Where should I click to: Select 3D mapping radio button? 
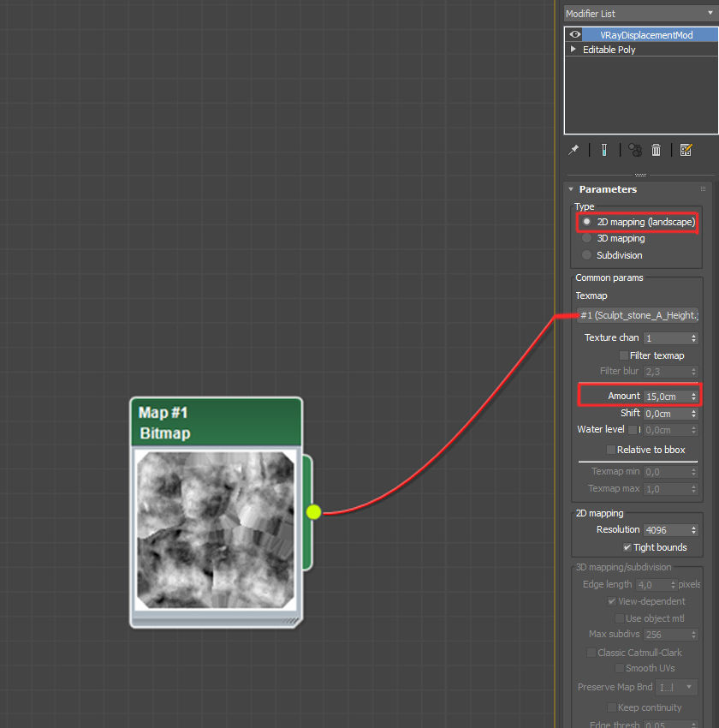(587, 238)
